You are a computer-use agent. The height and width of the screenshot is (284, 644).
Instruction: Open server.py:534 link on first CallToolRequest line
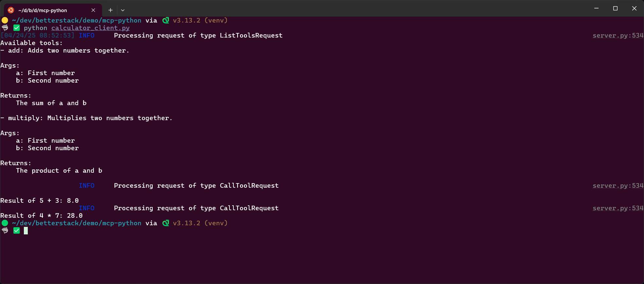pos(618,186)
